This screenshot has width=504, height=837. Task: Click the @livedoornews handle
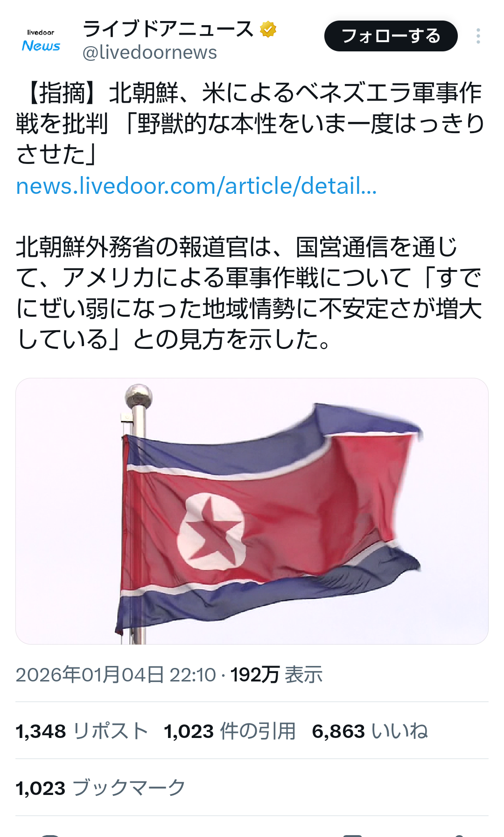(150, 52)
